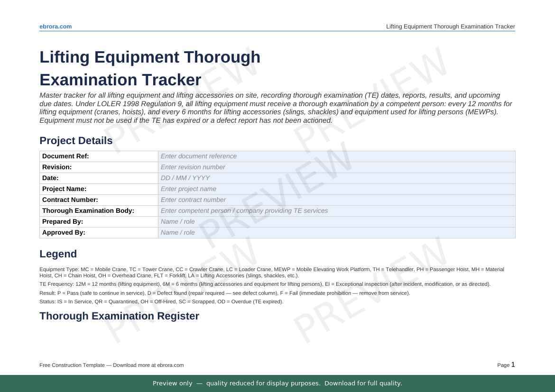Click the Approved By name field
555x392 pixels.
coord(336,232)
